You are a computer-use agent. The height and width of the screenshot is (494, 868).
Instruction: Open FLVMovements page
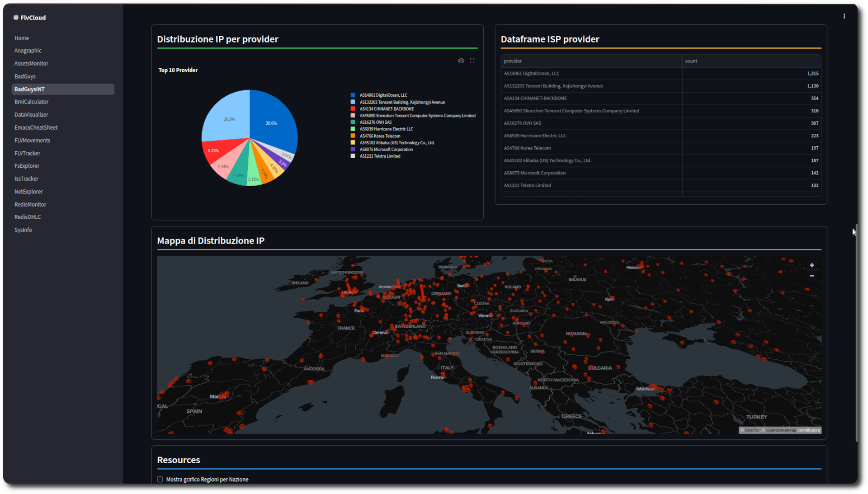(x=63, y=141)
